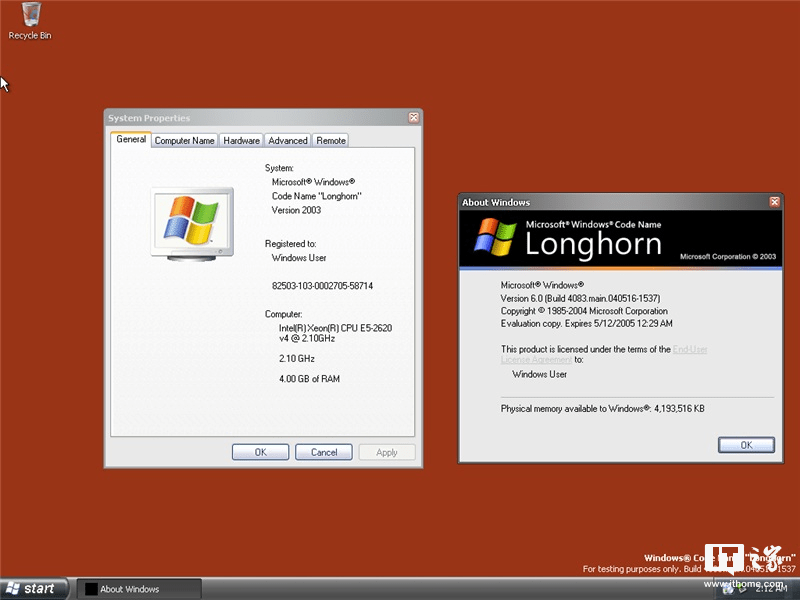Image resolution: width=800 pixels, height=600 pixels.
Task: Click OK in System Properties
Action: 260,451
